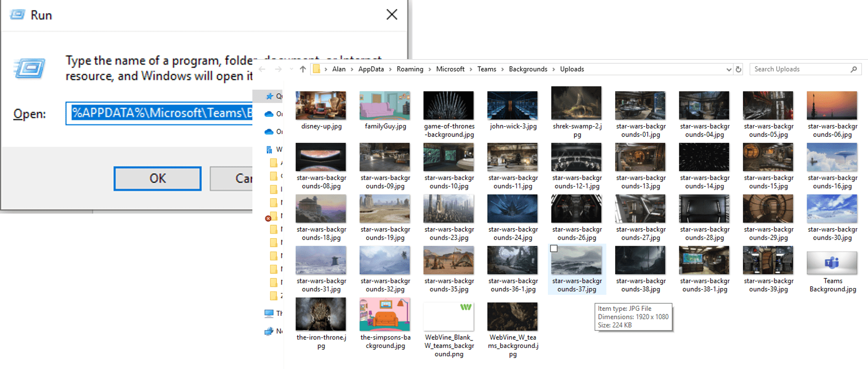The width and height of the screenshot is (868, 369).
Task: Click the file name star-wars-backgrounds-24.jpg
Action: [x=513, y=234]
